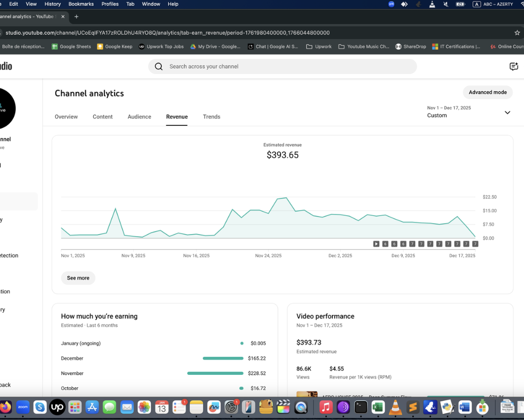The image size is (524, 420).
Task: Switch to the Overview tab
Action: pyautogui.click(x=66, y=117)
